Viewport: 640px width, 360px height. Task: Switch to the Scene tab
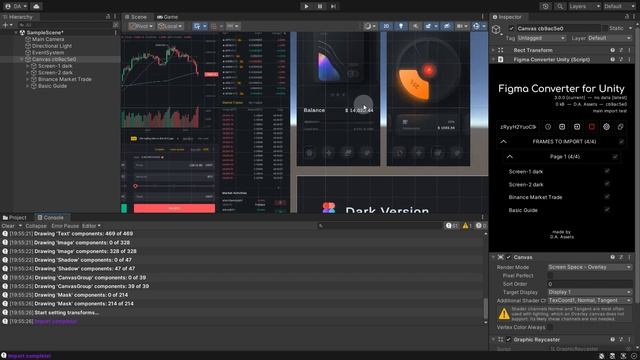click(x=136, y=17)
